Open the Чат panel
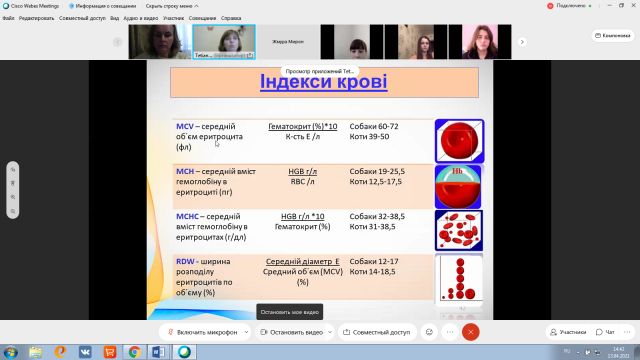 pyautogui.click(x=605, y=332)
